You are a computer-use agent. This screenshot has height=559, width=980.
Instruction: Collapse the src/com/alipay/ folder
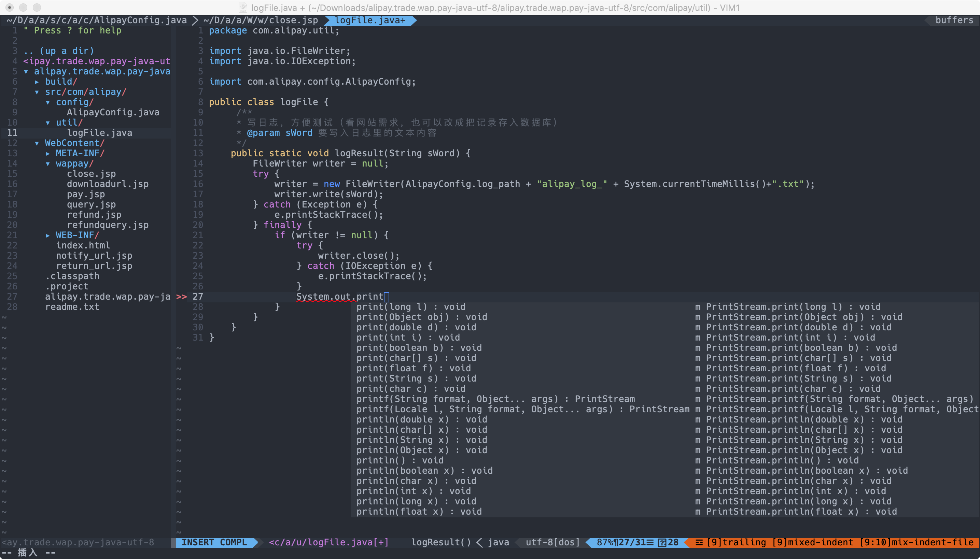pyautogui.click(x=37, y=92)
